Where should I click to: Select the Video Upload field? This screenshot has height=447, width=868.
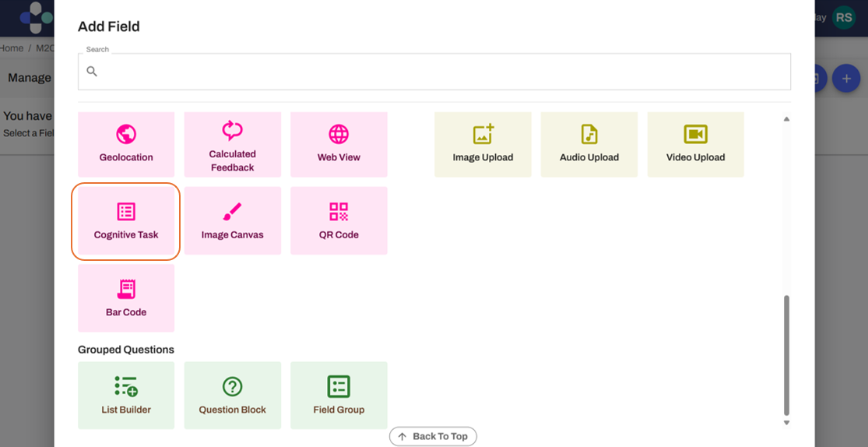point(695,144)
